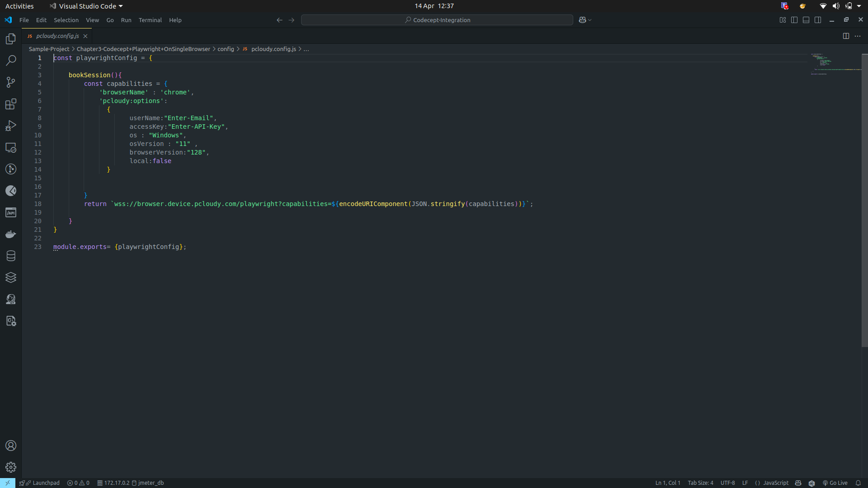Open Copilot chat dropdown arrow
The width and height of the screenshot is (868, 488).
[x=590, y=20]
